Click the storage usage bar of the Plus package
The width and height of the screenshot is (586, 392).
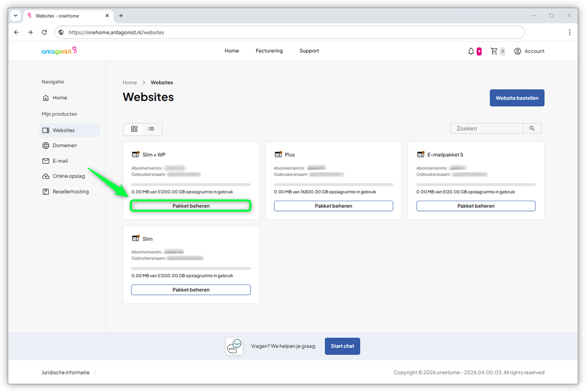click(x=333, y=184)
